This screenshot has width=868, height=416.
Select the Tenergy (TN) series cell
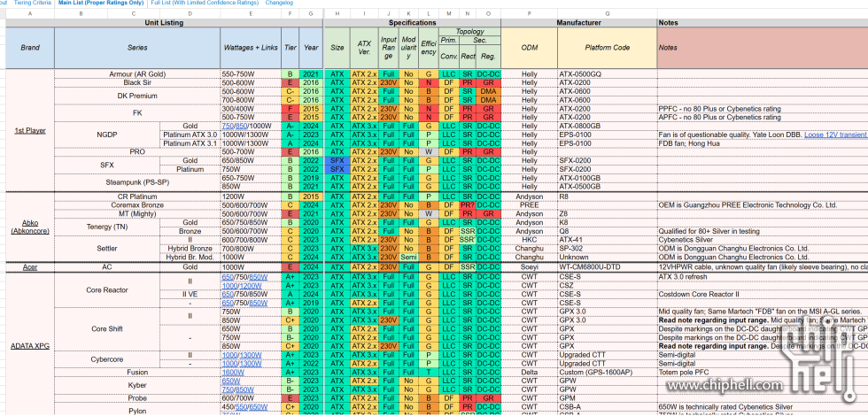tap(107, 227)
